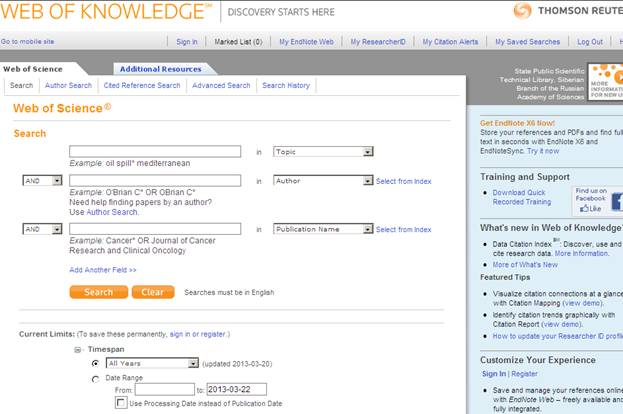
Task: Open the Search sub-tab
Action: [21, 85]
